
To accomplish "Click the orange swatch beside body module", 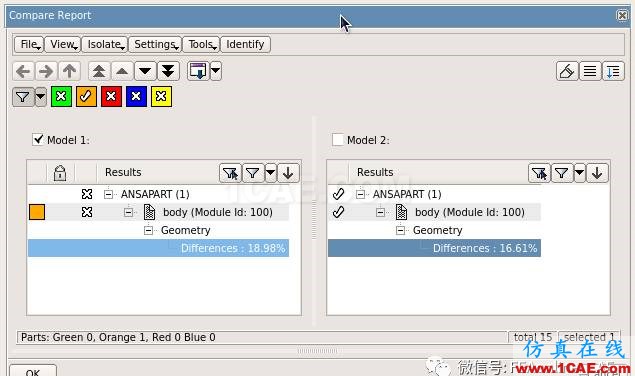I will click(x=37, y=212).
